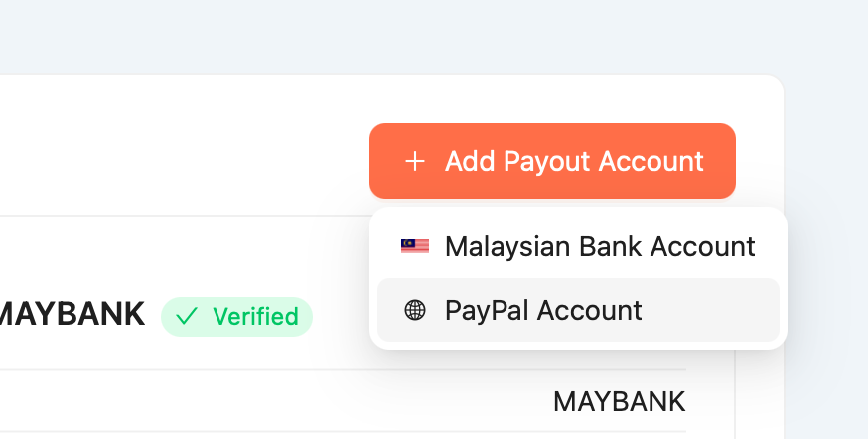Open the Add Payout Account dropdown button
This screenshot has width=868, height=439.
(x=552, y=161)
